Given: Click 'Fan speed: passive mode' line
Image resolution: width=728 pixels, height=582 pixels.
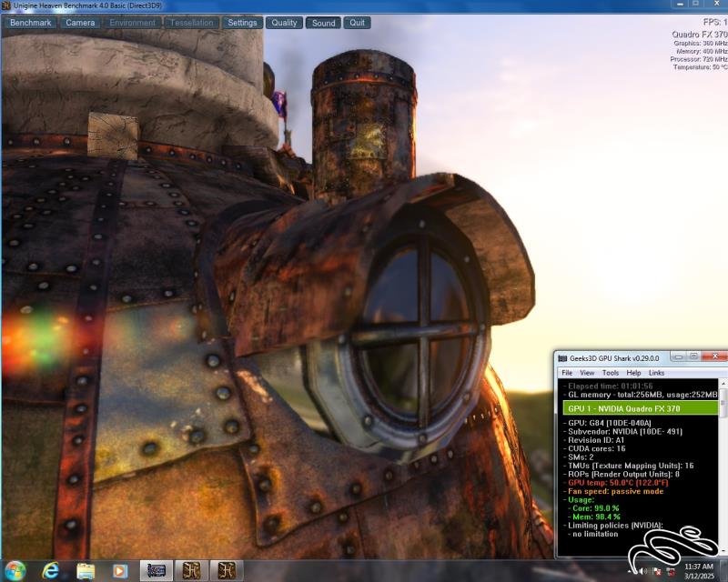Looking at the screenshot, I should (x=613, y=491).
